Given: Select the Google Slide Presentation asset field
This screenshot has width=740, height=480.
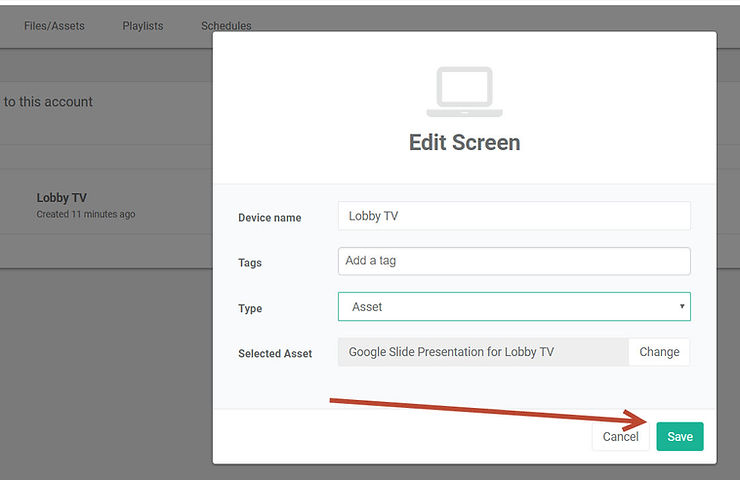Looking at the screenshot, I should click(x=483, y=352).
